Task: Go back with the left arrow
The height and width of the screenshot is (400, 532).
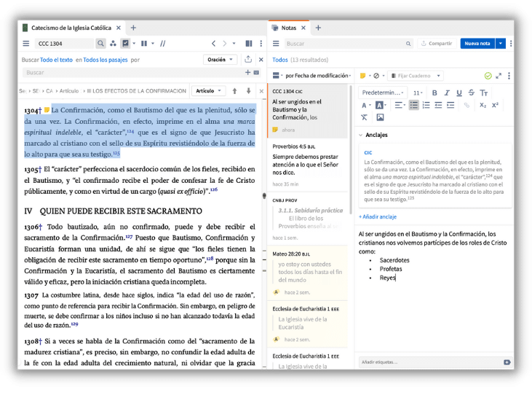Action: pyautogui.click(x=213, y=44)
